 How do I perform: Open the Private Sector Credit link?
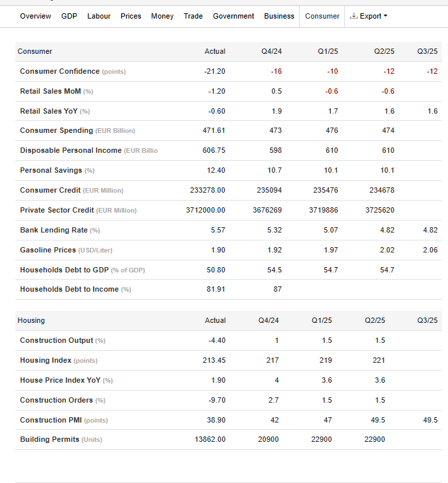tap(57, 210)
